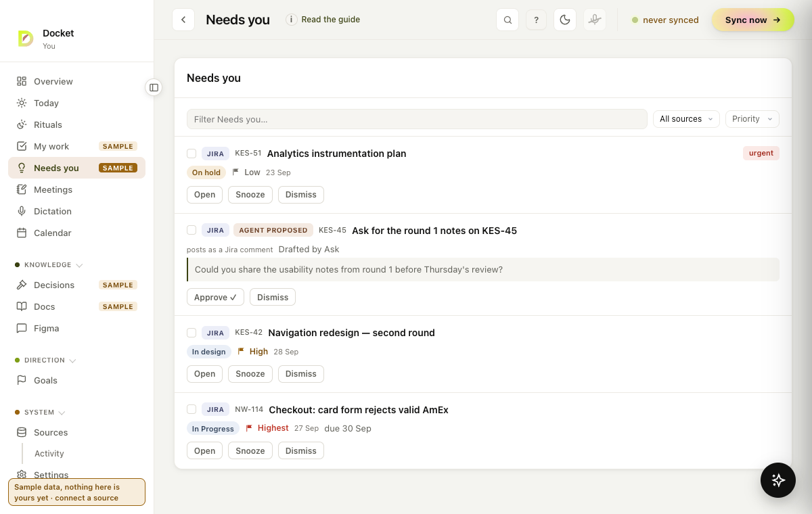Image resolution: width=812 pixels, height=514 pixels.
Task: Click the due 30 Sep text
Action: pos(348,429)
